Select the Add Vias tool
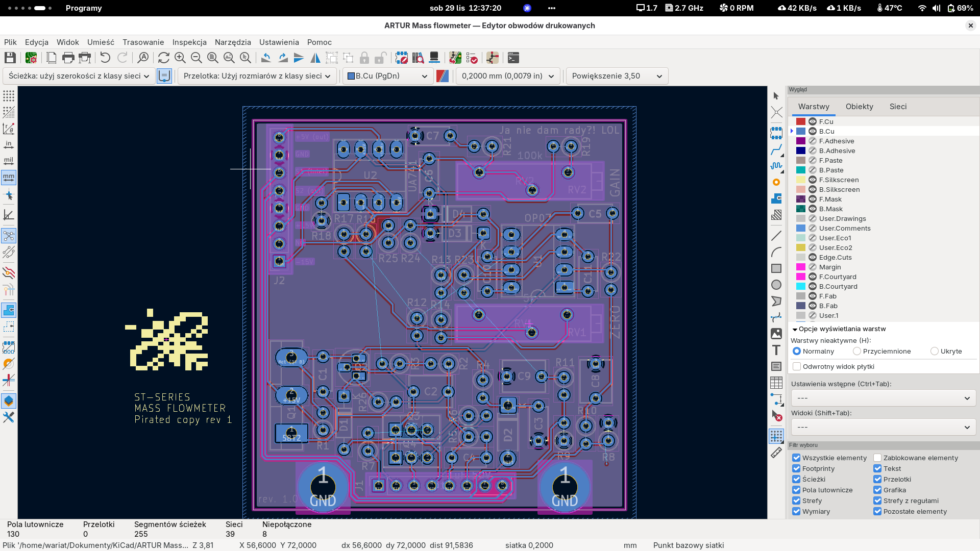Screen dimensions: 980x551 776,182
